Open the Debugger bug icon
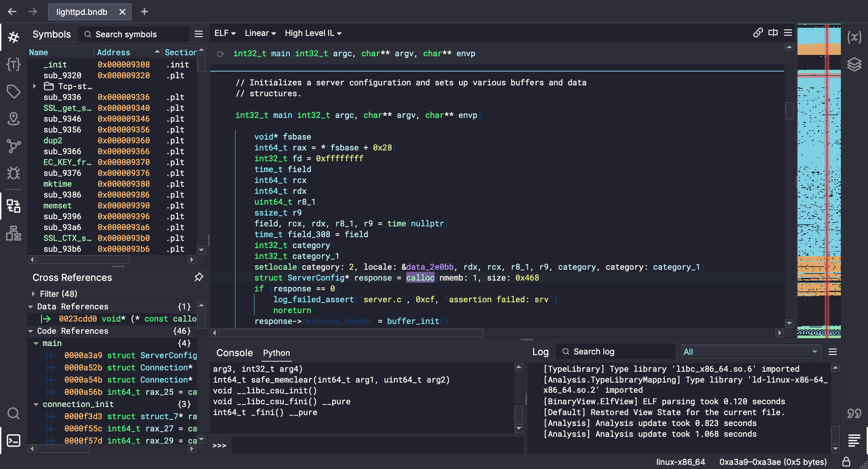868x469 pixels. 14,173
